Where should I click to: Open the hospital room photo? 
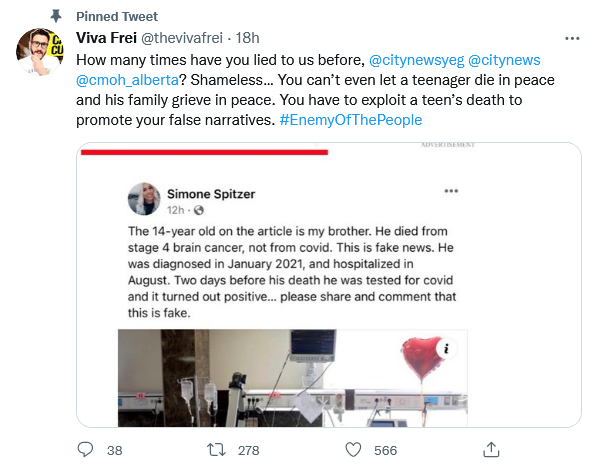[x=293, y=378]
